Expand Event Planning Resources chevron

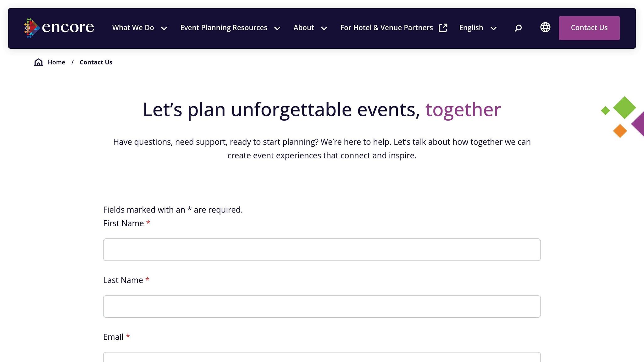coord(277,28)
